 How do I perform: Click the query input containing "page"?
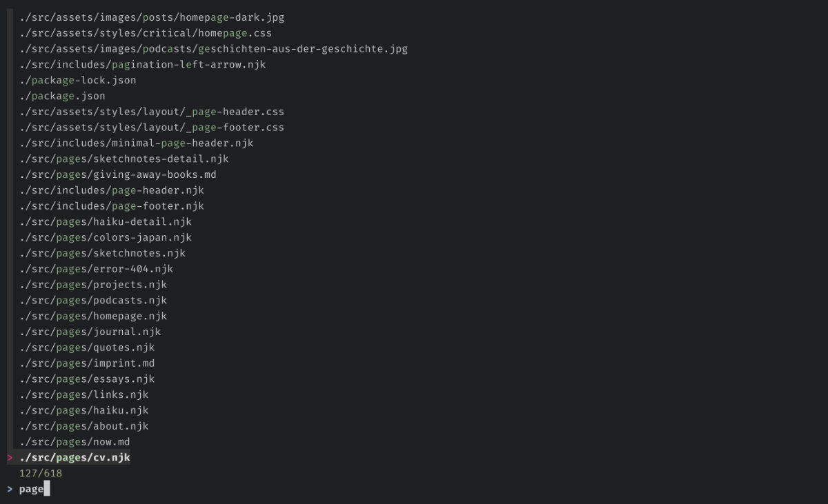pyautogui.click(x=32, y=489)
